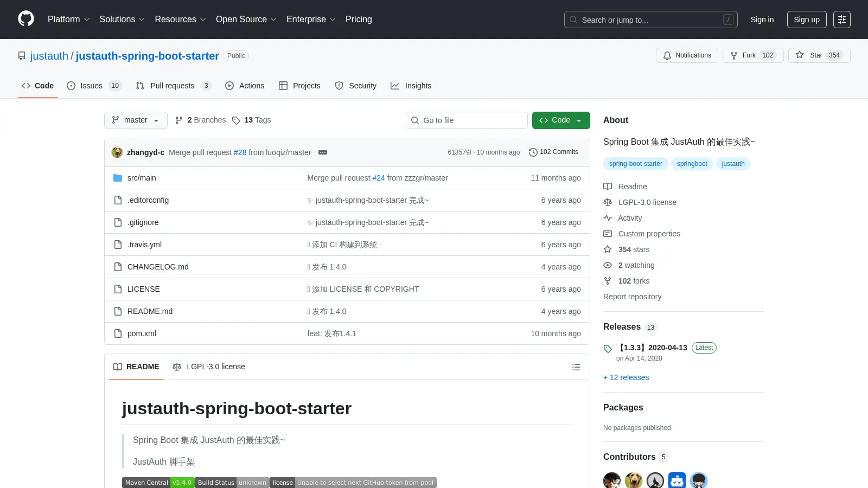Image resolution: width=868 pixels, height=488 pixels.
Task: Expand the Solutions menu
Action: pos(122,20)
